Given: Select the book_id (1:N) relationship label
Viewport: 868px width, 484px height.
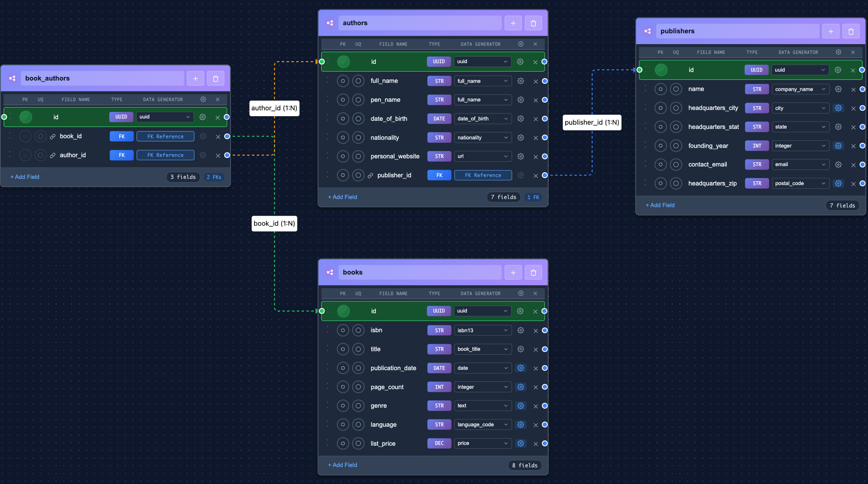Looking at the screenshot, I should pos(274,223).
